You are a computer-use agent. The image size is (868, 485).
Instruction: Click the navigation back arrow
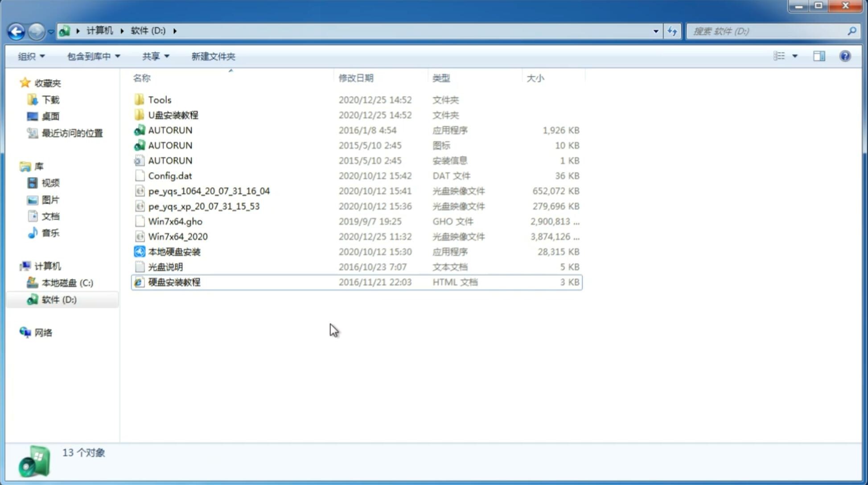coord(16,31)
